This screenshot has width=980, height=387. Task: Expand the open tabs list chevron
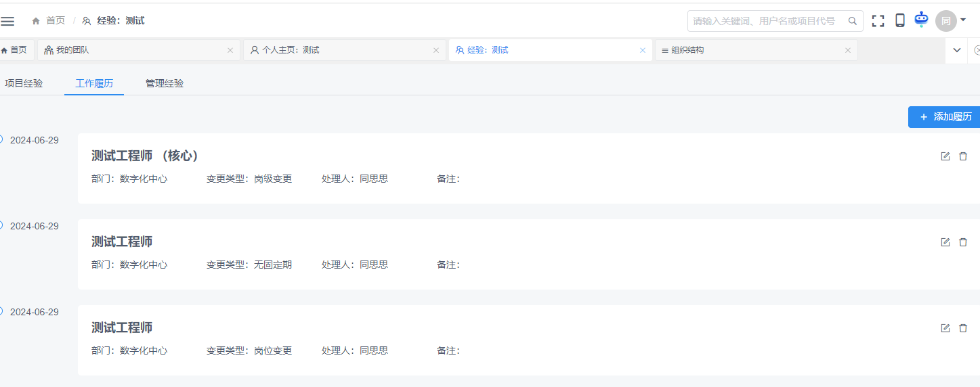click(x=957, y=50)
